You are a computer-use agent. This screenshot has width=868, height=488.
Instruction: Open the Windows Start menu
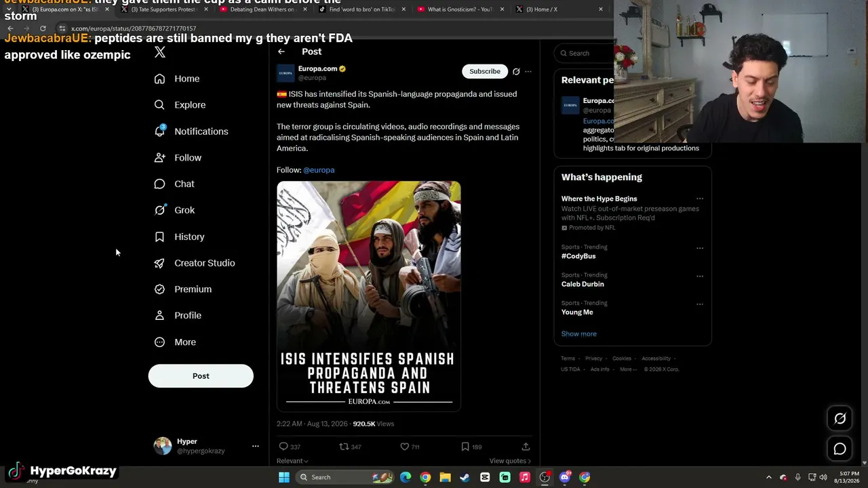point(284,477)
